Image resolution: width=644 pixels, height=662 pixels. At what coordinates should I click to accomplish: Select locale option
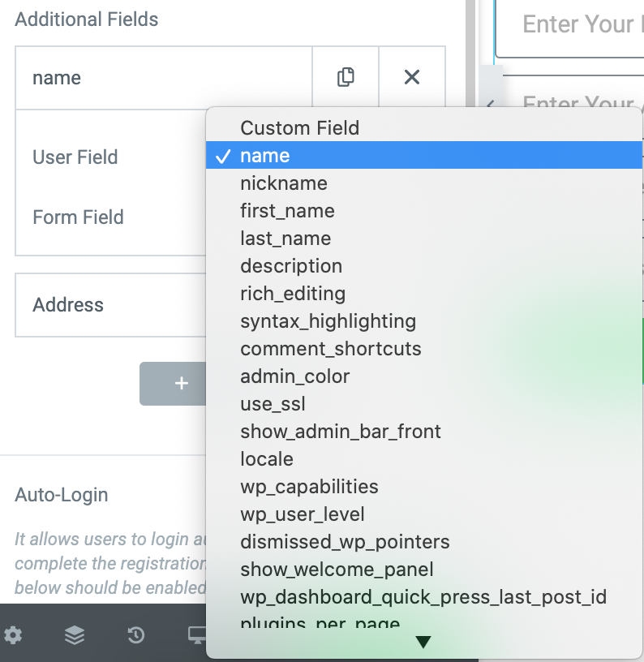(424, 459)
